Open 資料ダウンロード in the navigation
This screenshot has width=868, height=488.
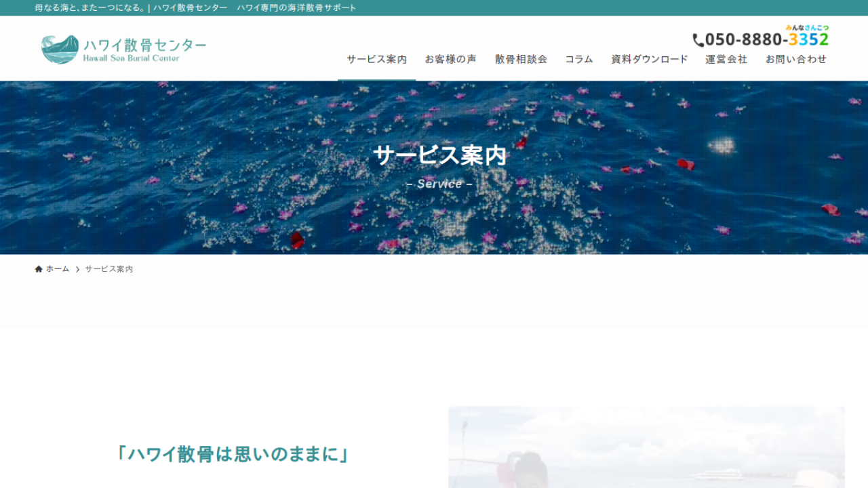coord(650,59)
